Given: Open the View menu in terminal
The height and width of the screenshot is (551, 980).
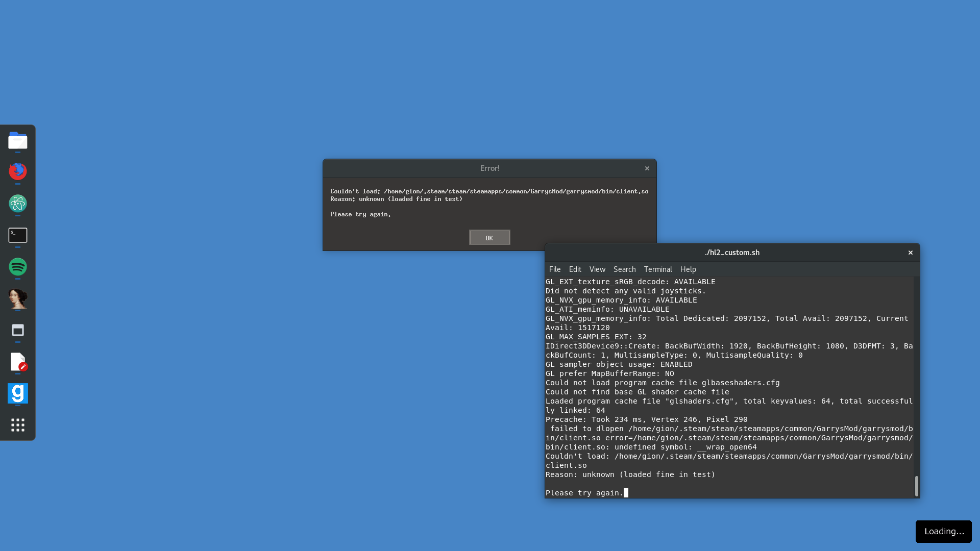Looking at the screenshot, I should 597,269.
